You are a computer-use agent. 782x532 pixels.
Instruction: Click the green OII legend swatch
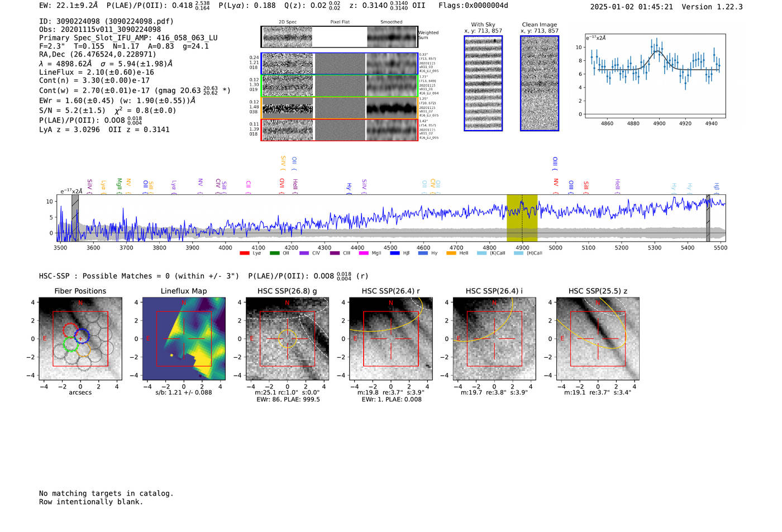[x=274, y=253]
